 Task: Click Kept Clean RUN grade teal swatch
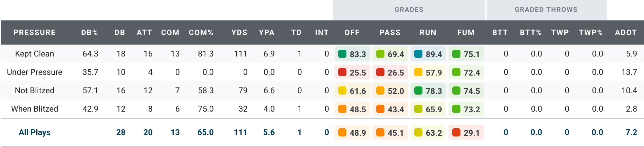pos(418,54)
